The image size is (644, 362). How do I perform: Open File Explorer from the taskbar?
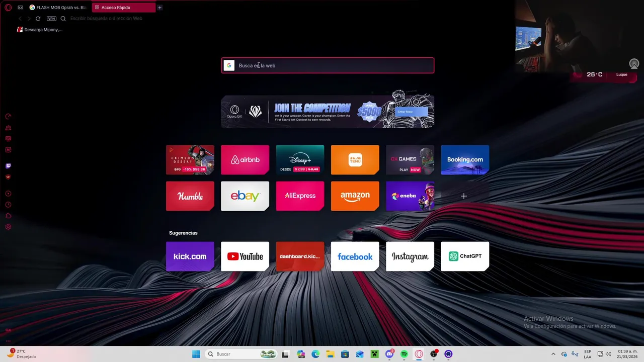(x=330, y=354)
